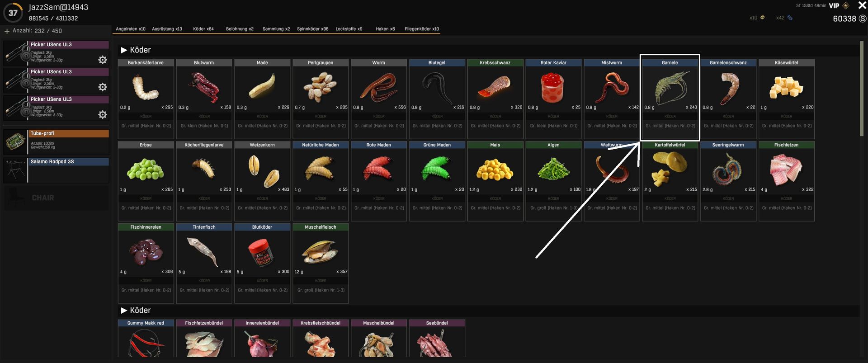Image resolution: width=868 pixels, height=363 pixels.
Task: Select the Gummy Makk red lure thumbnail
Action: [x=146, y=342]
